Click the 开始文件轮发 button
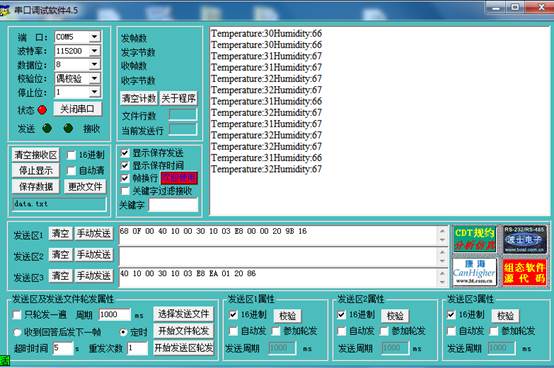The image size is (554, 368). (x=184, y=331)
